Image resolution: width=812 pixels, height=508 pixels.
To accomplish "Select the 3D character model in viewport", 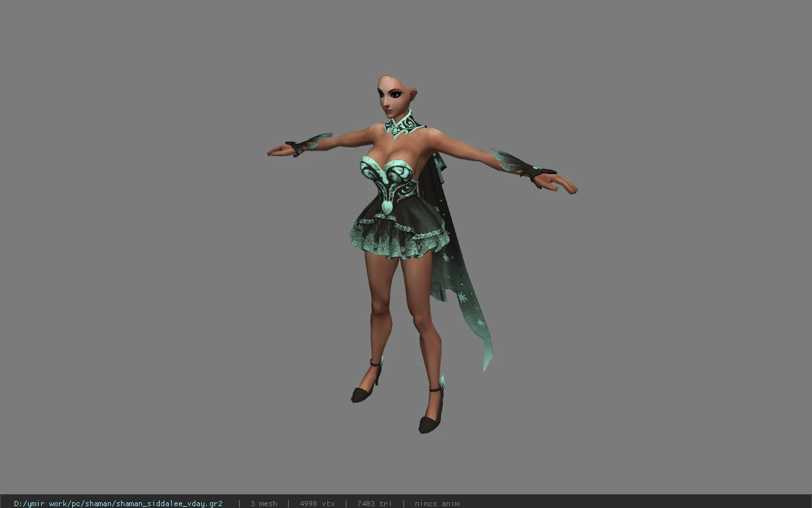I will (422, 254).
